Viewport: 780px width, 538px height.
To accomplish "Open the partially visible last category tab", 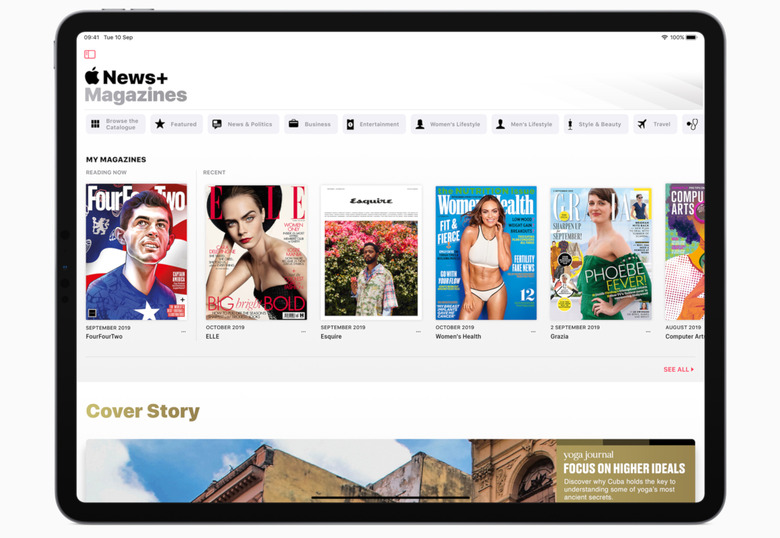I will tap(692, 125).
